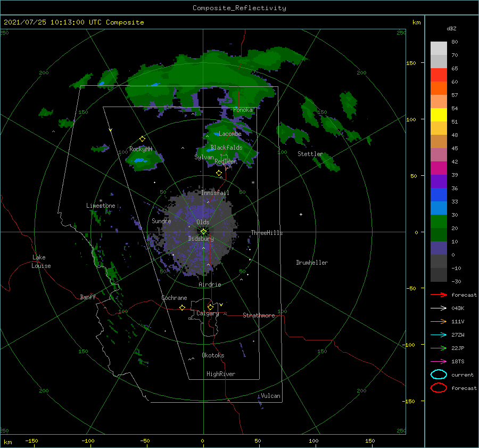The height and width of the screenshot is (448, 479).
Task: Click the Limestone label
Action: click(101, 206)
